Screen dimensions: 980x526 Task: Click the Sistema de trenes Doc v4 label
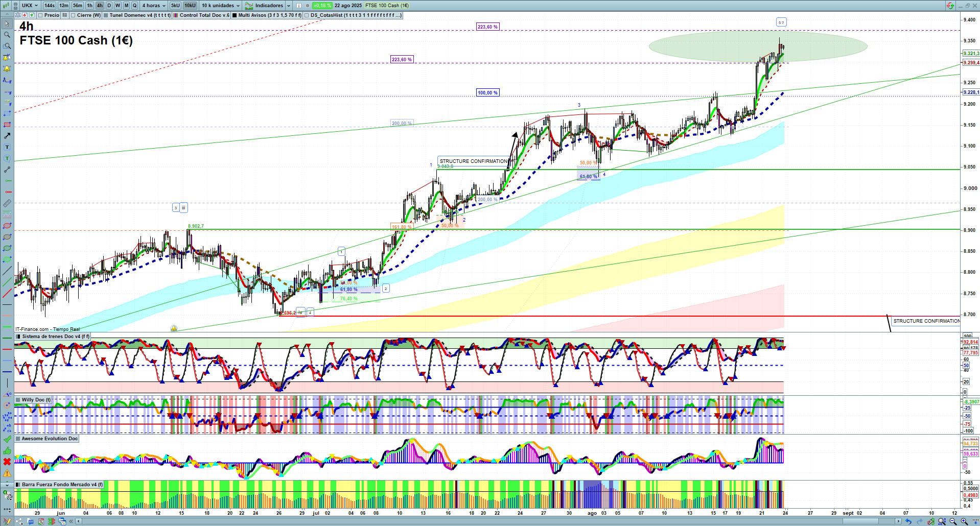point(56,337)
